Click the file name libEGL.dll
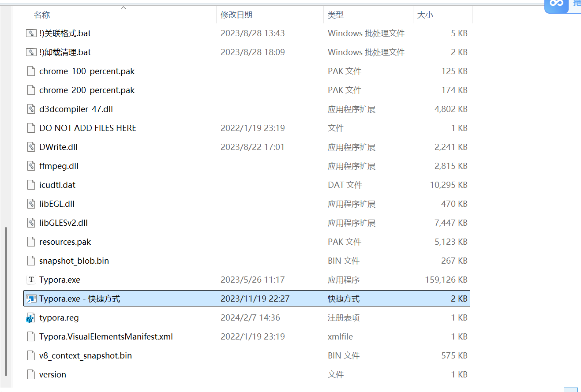 tap(57, 204)
